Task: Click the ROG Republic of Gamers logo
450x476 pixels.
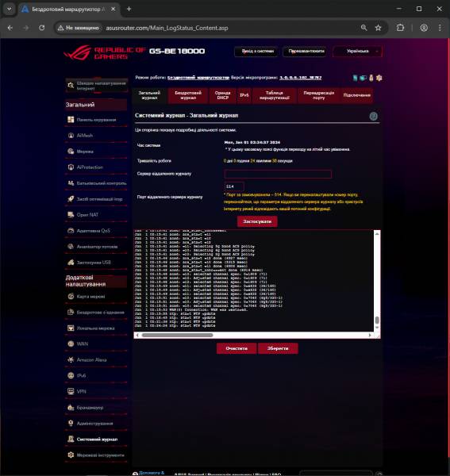Action: [x=105, y=52]
